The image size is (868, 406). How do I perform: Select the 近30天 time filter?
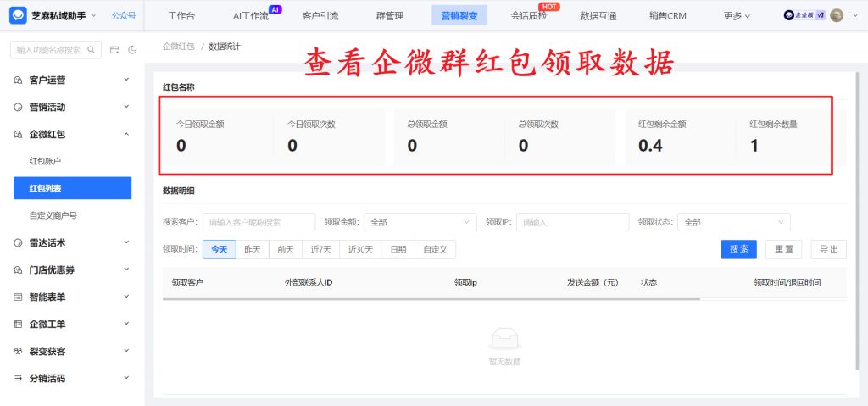(360, 249)
